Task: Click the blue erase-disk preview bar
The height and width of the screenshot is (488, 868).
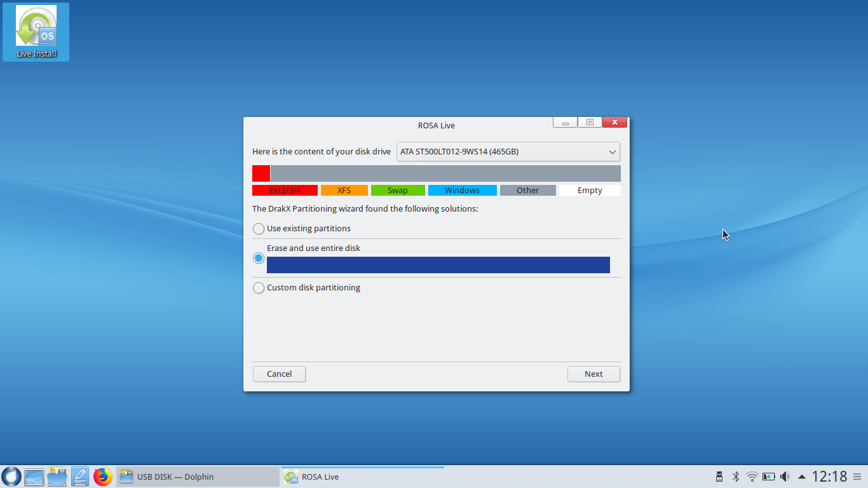Action: click(438, 265)
